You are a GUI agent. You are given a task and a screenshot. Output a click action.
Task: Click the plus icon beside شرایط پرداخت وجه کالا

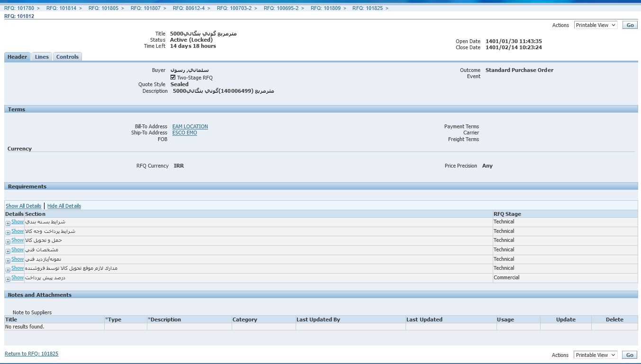(x=8, y=233)
